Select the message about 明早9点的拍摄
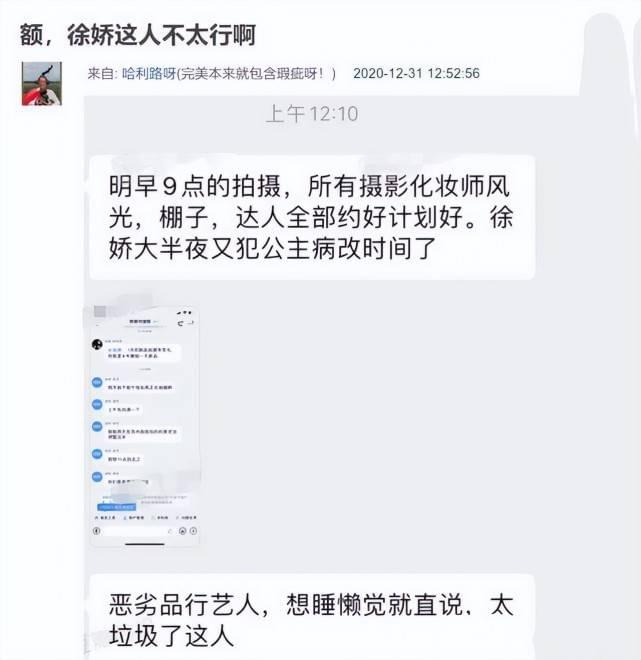This screenshot has height=660, width=641. tap(312, 217)
